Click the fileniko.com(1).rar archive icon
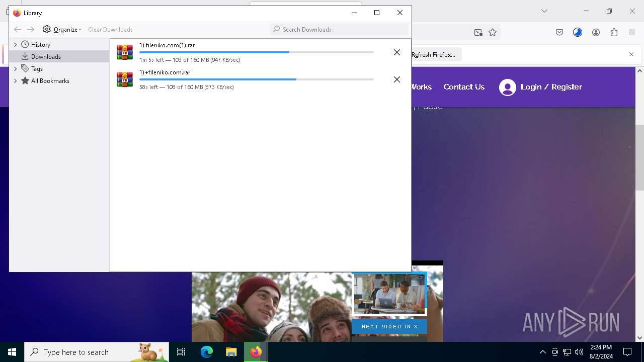Viewport: 644px width, 362px height. [125, 52]
